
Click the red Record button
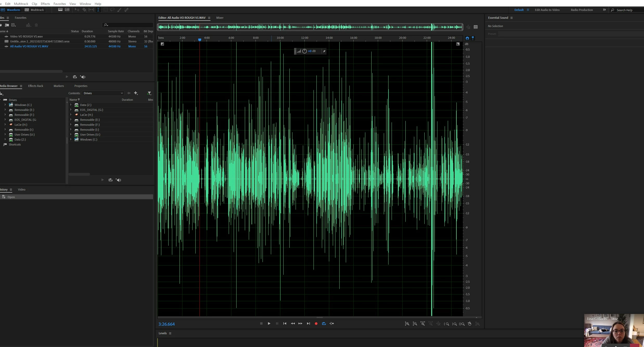point(316,324)
